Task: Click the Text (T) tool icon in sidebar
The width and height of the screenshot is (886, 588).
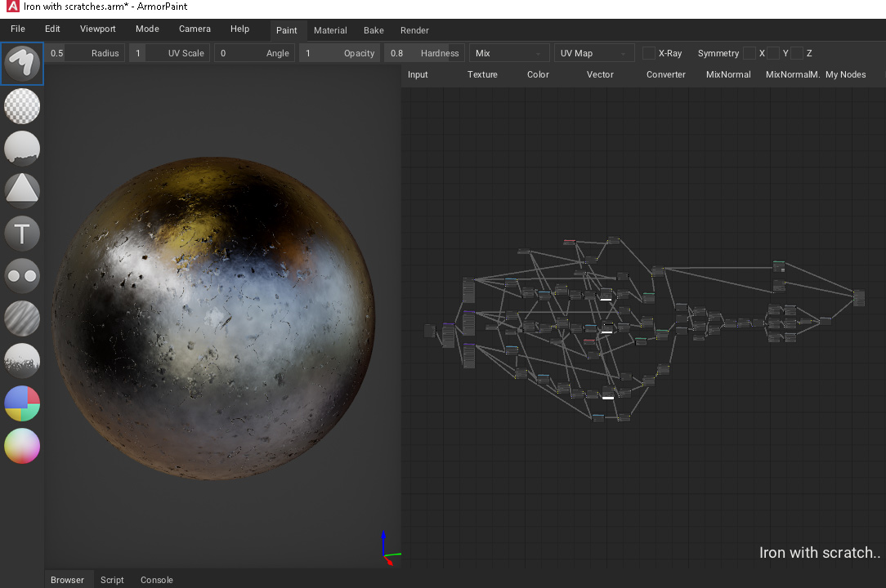Action: point(21,234)
